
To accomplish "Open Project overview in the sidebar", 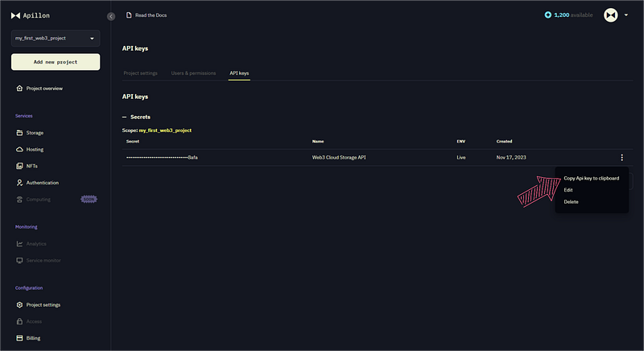I will tap(44, 89).
